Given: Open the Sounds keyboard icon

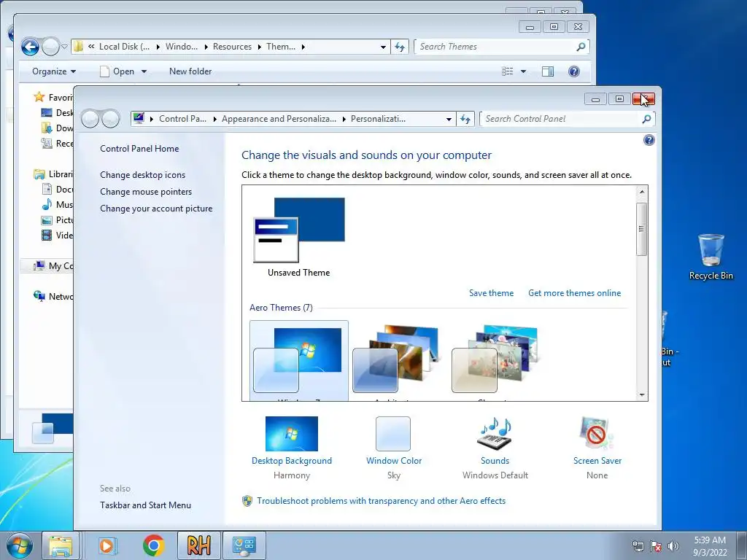Looking at the screenshot, I should pos(495,433).
